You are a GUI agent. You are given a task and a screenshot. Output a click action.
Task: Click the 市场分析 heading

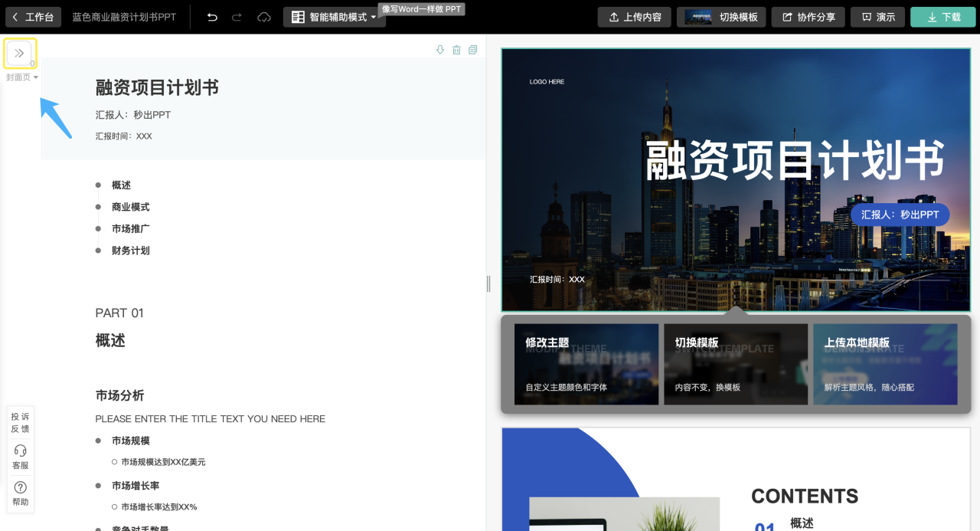click(119, 395)
